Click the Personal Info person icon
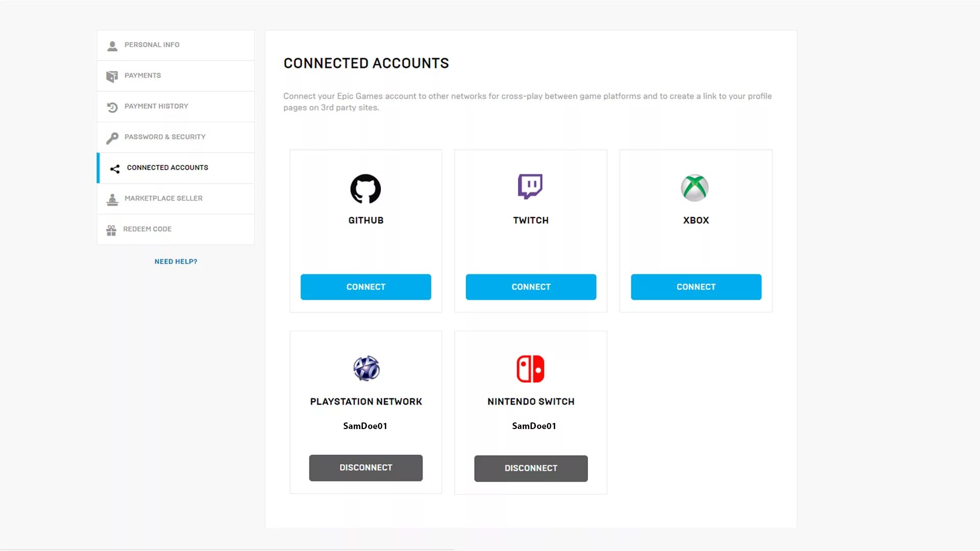Image resolution: width=980 pixels, height=551 pixels. [x=112, y=46]
